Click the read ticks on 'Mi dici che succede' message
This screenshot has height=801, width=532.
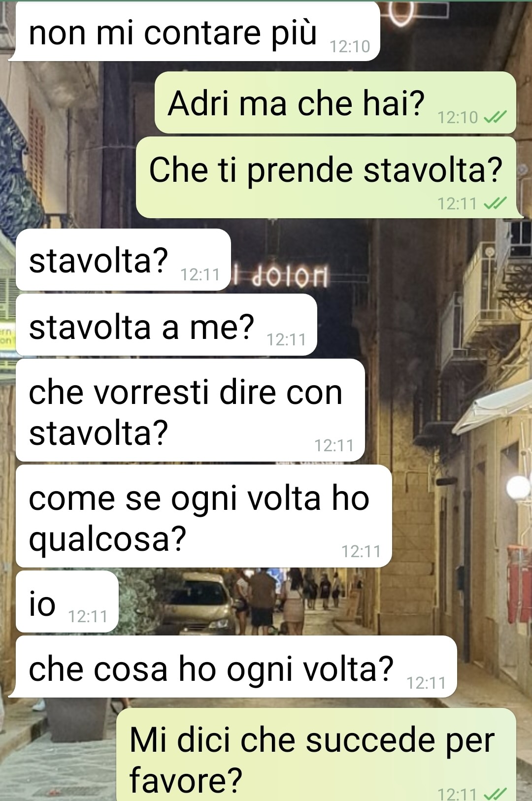click(496, 794)
